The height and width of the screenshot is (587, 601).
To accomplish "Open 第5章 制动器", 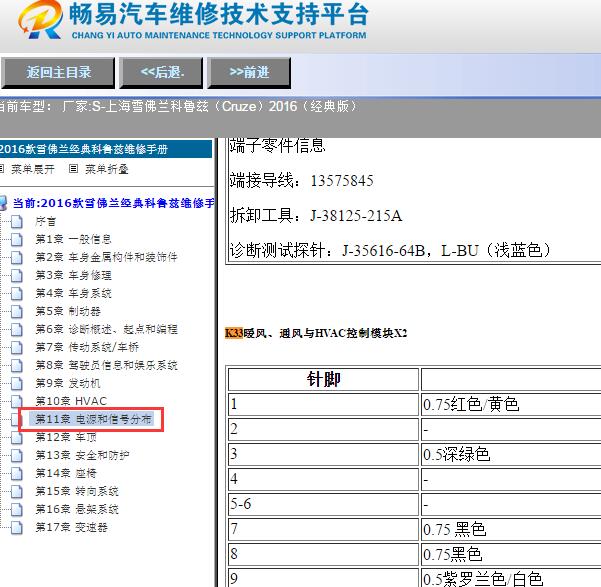I will tap(68, 311).
